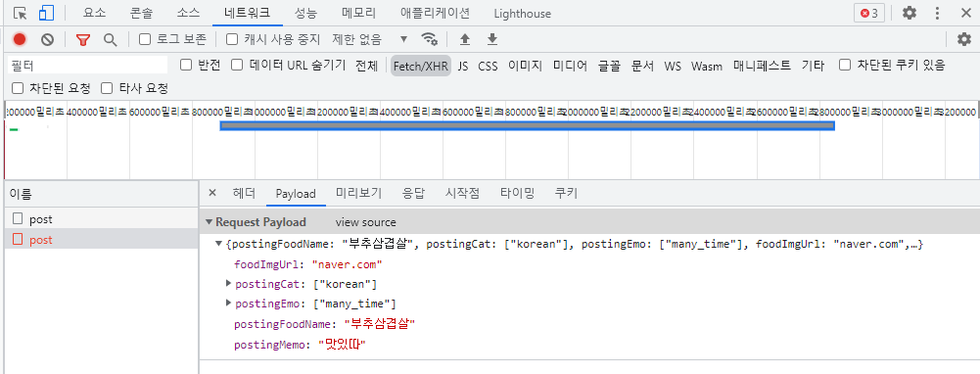980x374 pixels.
Task: Open the Lighthouse tab
Action: [523, 13]
